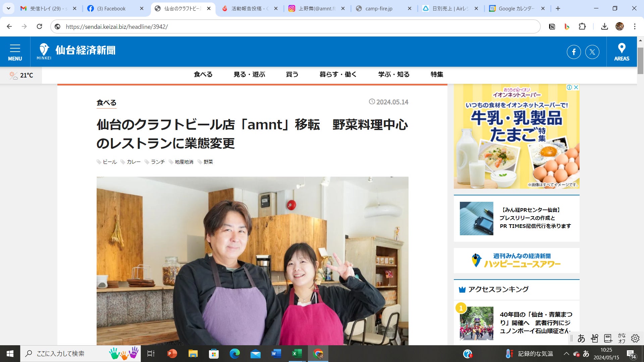644x362 pixels.
Task: Click the Notion extension icon
Action: pyautogui.click(x=552, y=26)
